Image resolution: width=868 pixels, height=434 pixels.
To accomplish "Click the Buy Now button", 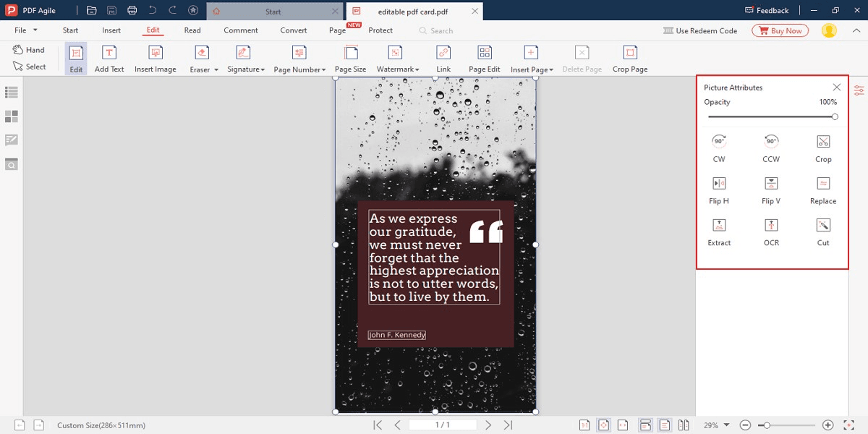I will [780, 30].
